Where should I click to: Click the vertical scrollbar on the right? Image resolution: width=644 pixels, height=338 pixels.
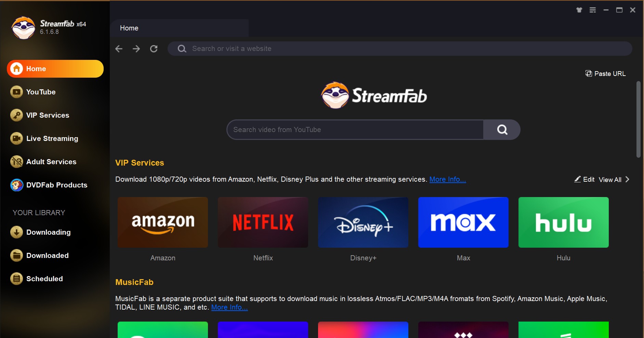pyautogui.click(x=638, y=119)
